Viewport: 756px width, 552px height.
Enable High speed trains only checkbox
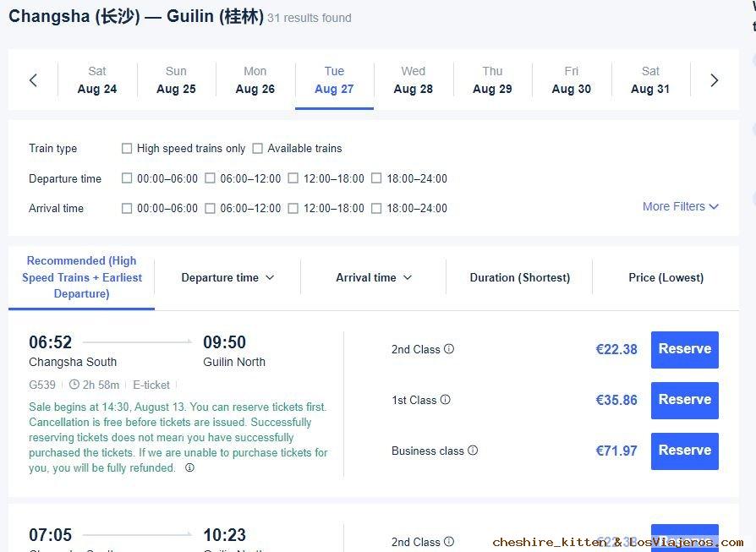(127, 148)
